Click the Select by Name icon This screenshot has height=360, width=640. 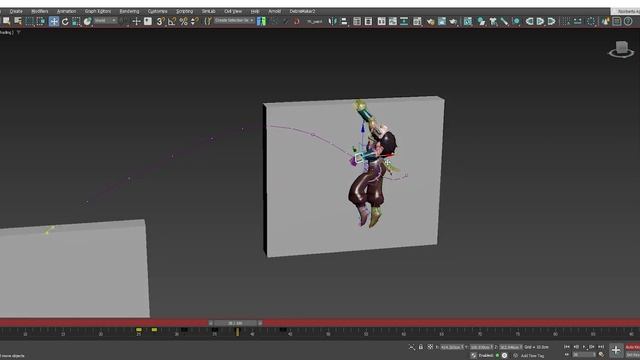click(18, 21)
